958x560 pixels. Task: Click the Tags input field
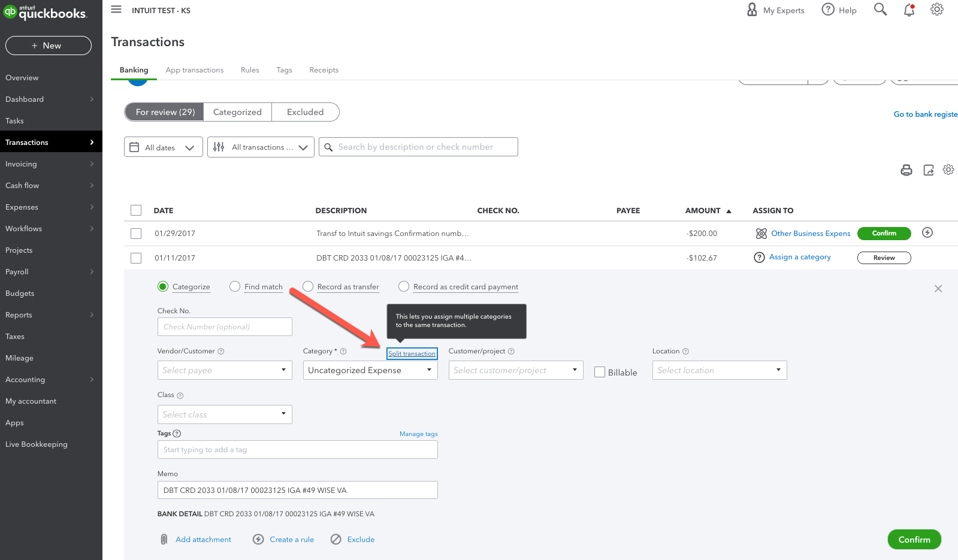pos(298,450)
